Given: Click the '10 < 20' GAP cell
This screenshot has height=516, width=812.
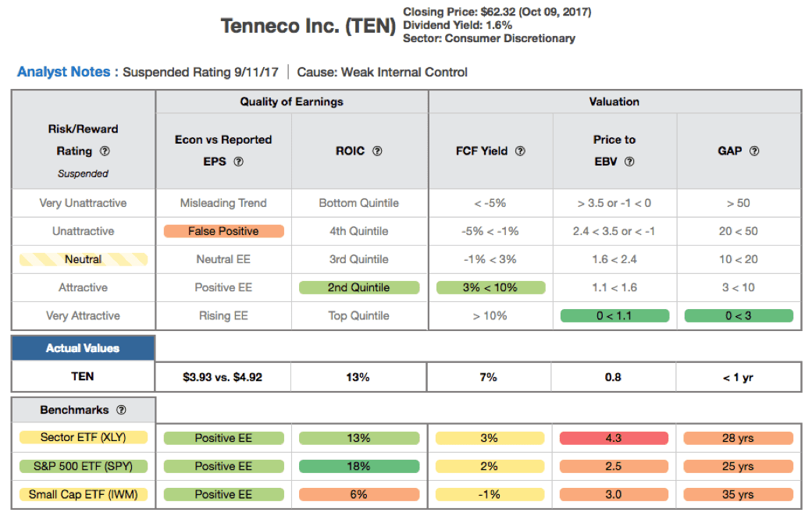Looking at the screenshot, I should 739,259.
